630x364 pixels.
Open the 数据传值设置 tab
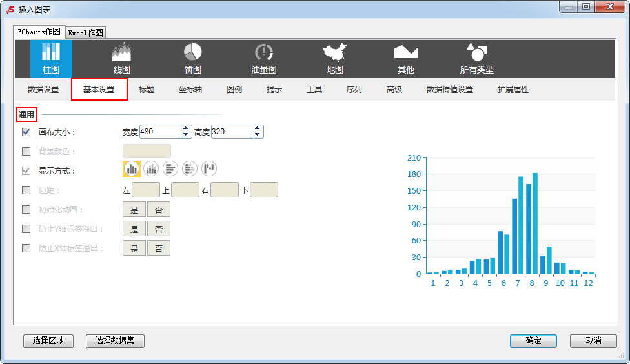pos(450,90)
